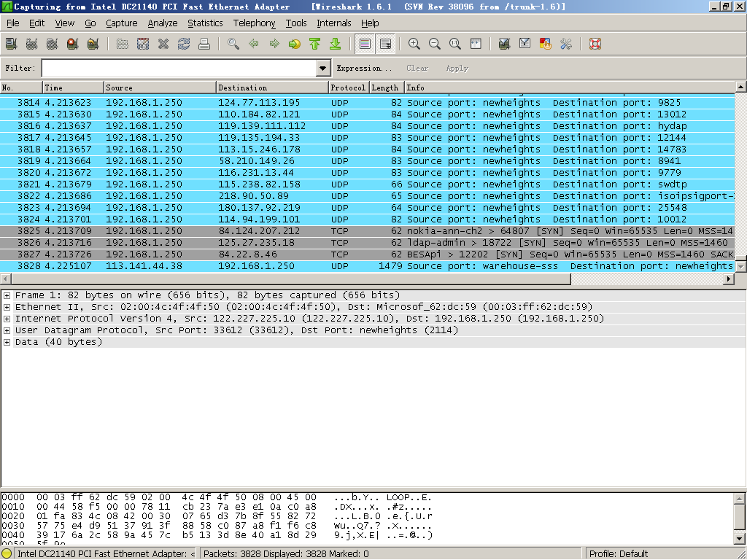Edit capture filters icon

click(505, 44)
